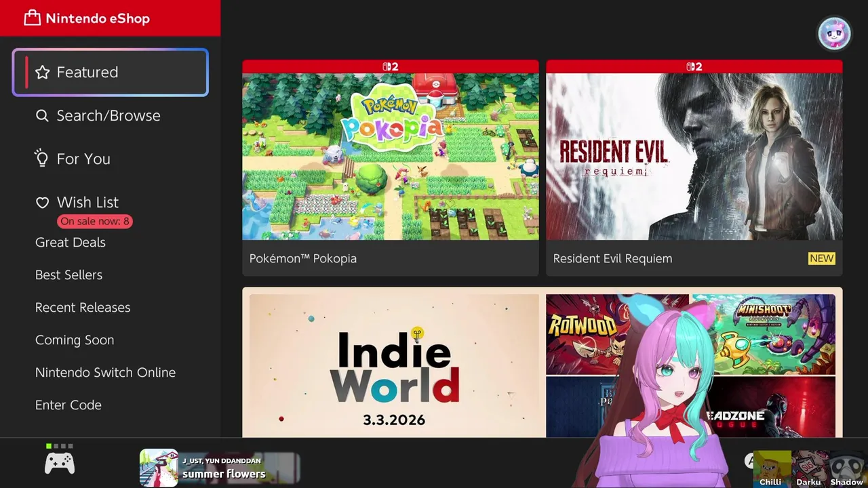View Coming Soon list
Viewport: 868px width, 488px height.
75,340
